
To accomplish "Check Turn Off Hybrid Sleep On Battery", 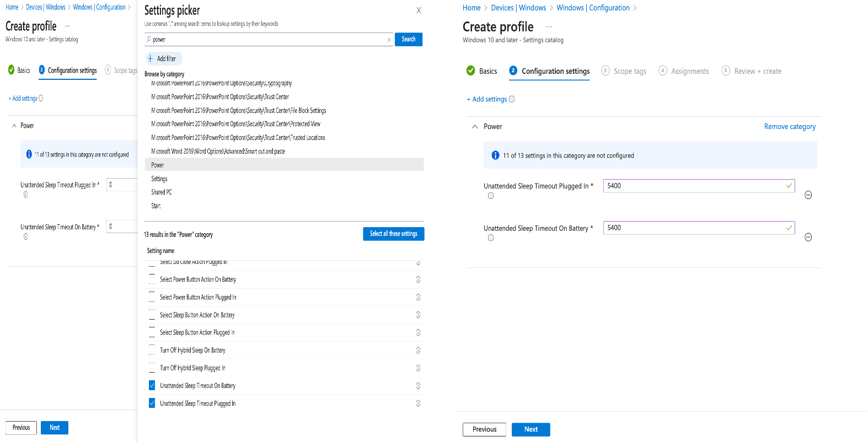I will (152, 350).
